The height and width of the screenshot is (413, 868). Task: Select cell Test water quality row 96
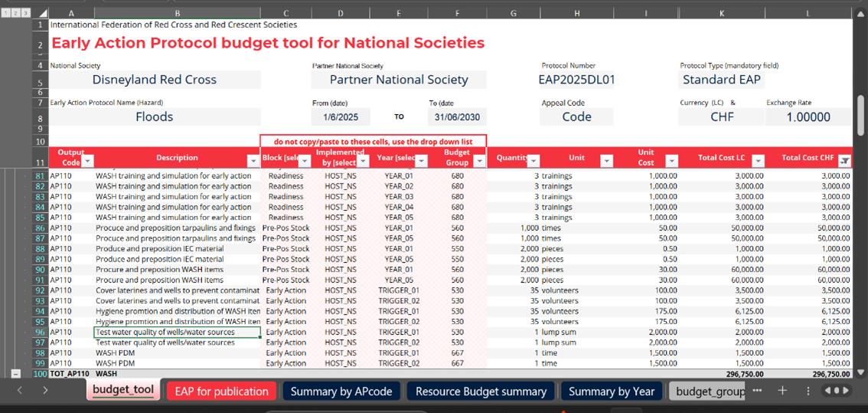pos(177,332)
